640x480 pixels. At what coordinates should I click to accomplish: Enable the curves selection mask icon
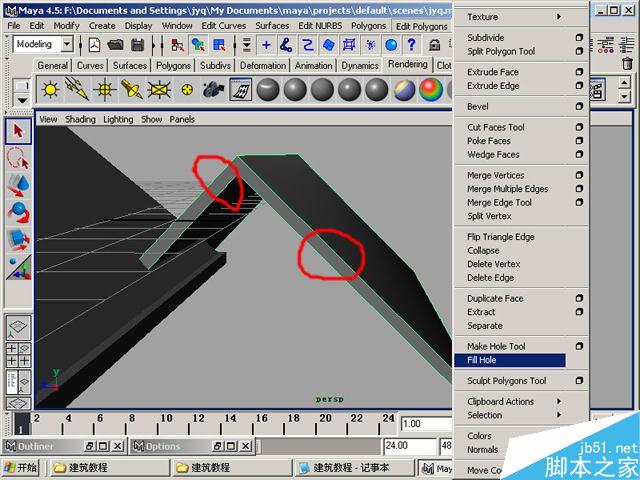(x=308, y=44)
